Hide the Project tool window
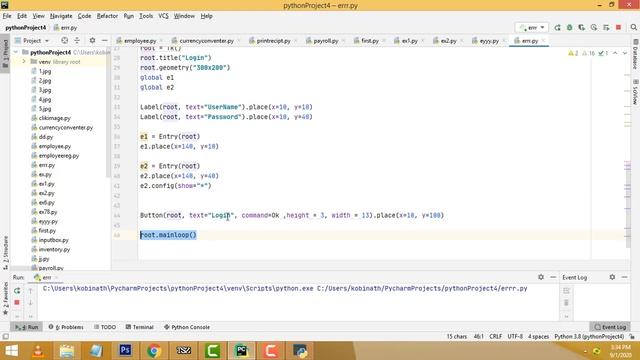640x360 pixels. [x=104, y=40]
